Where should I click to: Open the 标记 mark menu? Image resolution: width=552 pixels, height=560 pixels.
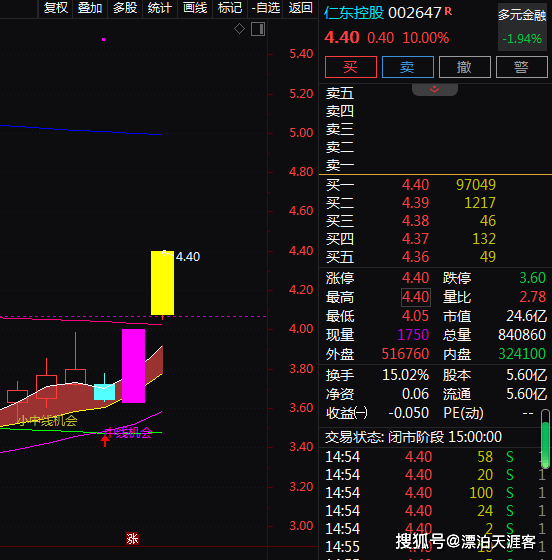click(x=230, y=8)
